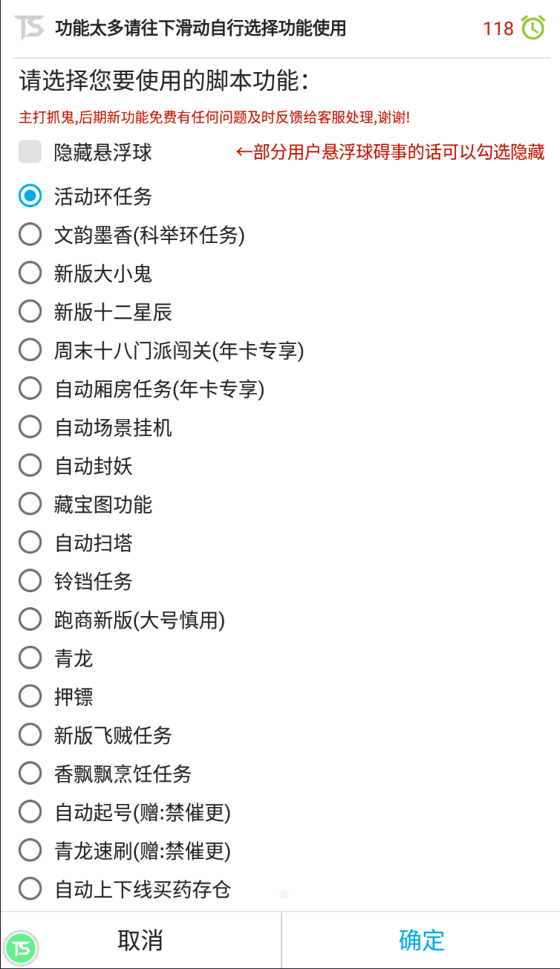Select the 自动场景挂机 option

click(30, 426)
